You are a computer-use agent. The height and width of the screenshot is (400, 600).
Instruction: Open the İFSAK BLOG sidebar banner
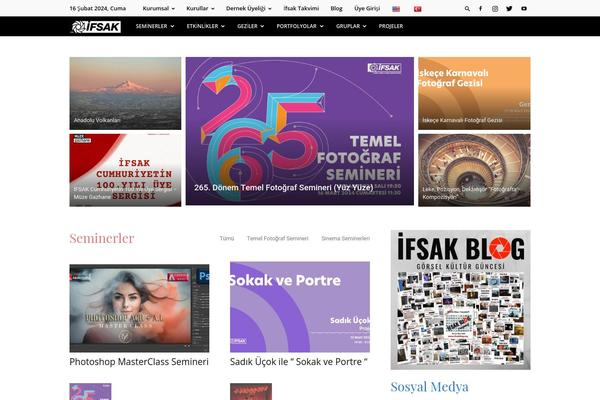pyautogui.click(x=460, y=300)
